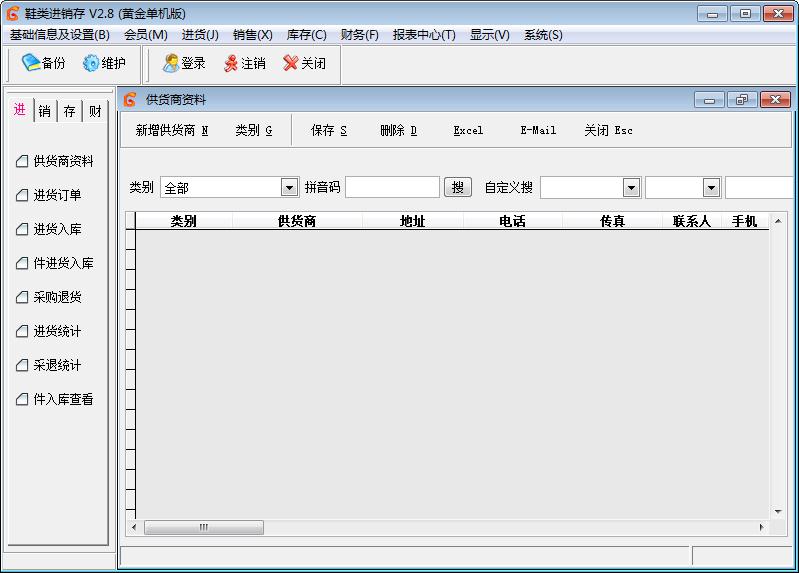Click the 登录 login icon
Screen dimensions: 799x573
click(x=171, y=63)
